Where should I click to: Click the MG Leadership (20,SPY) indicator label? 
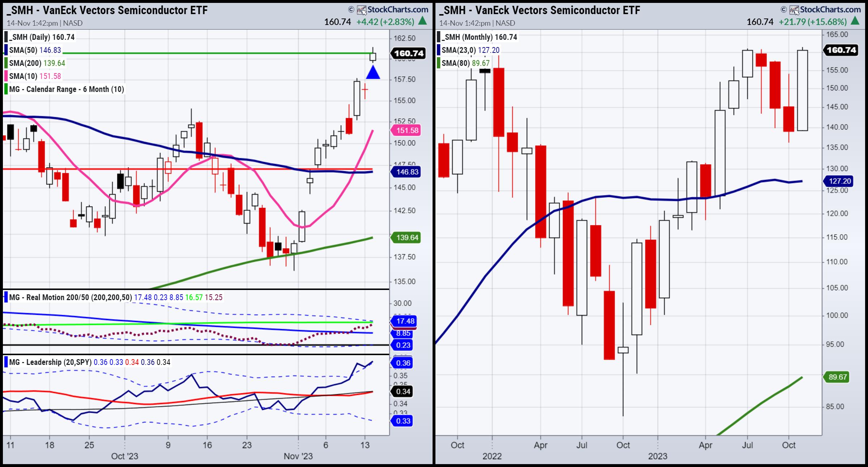50,362
